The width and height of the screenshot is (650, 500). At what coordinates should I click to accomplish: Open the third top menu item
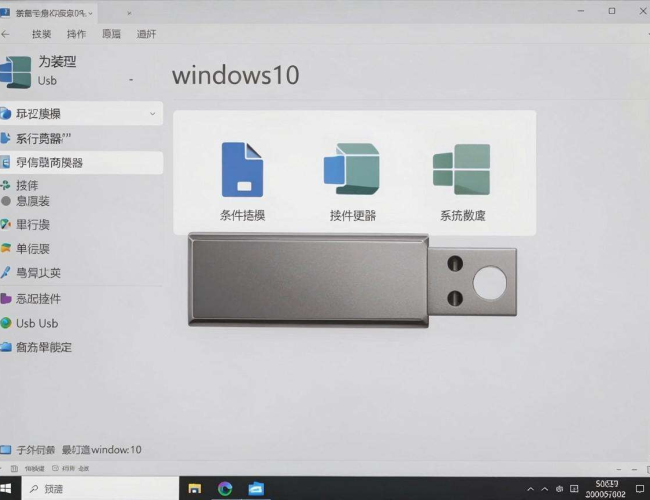(x=112, y=34)
